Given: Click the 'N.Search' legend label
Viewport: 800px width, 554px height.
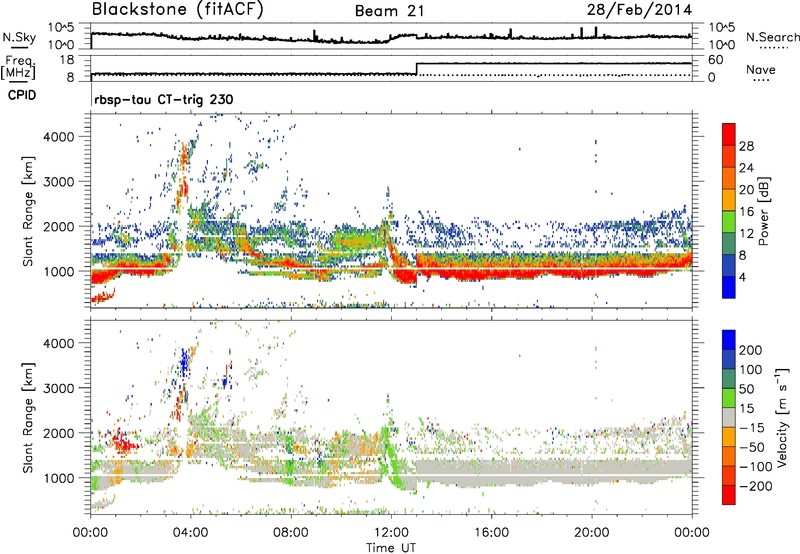Looking at the screenshot, I should point(772,37).
